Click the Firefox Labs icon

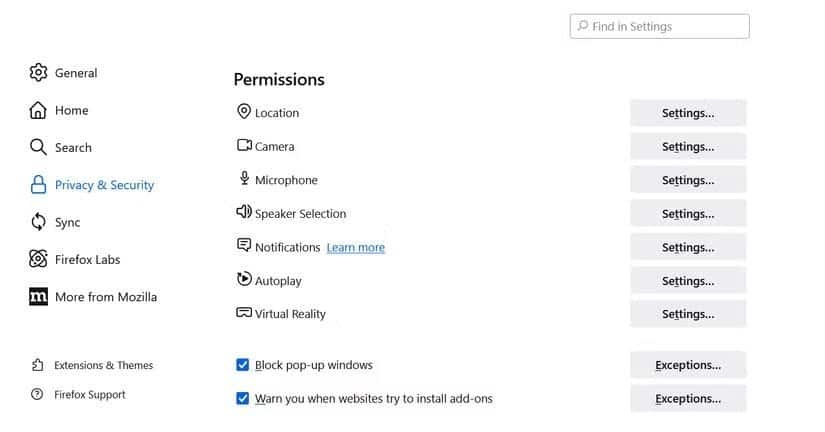tap(38, 259)
